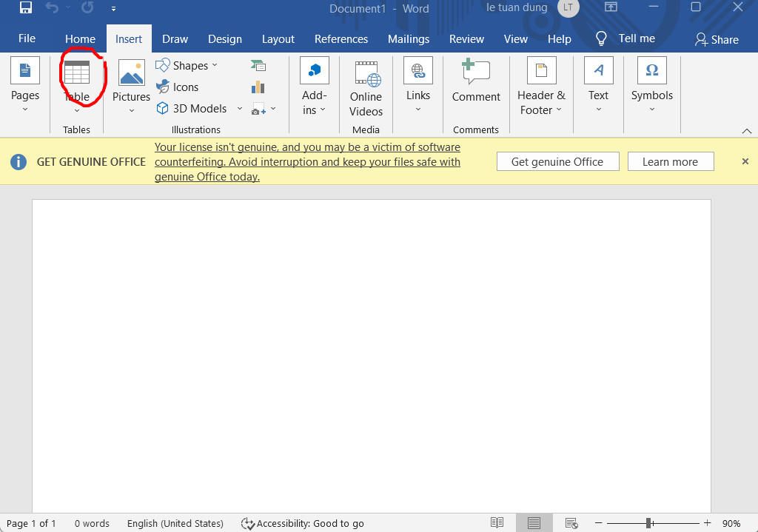Image resolution: width=758 pixels, height=532 pixels.
Task: Click the Pictures icon to insert an image
Action: click(132, 73)
